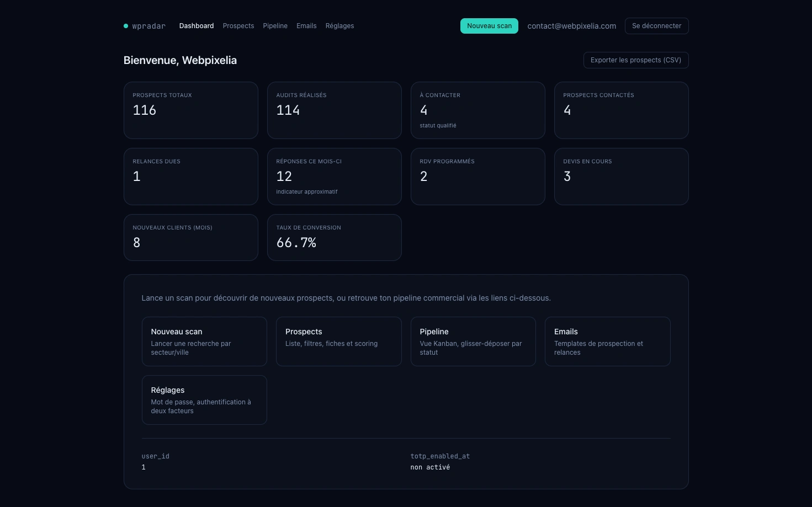Go to Prospects in top navigation
812x507 pixels.
pyautogui.click(x=238, y=26)
